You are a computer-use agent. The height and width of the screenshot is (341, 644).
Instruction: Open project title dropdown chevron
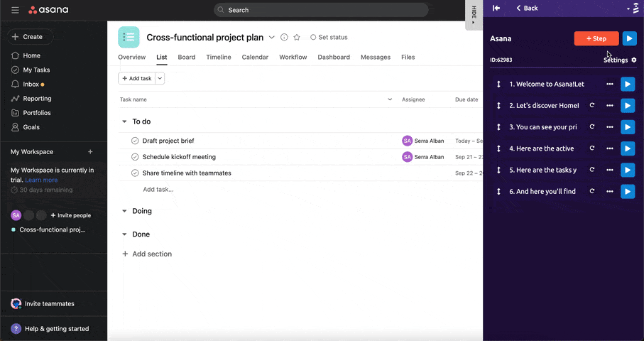click(x=271, y=38)
